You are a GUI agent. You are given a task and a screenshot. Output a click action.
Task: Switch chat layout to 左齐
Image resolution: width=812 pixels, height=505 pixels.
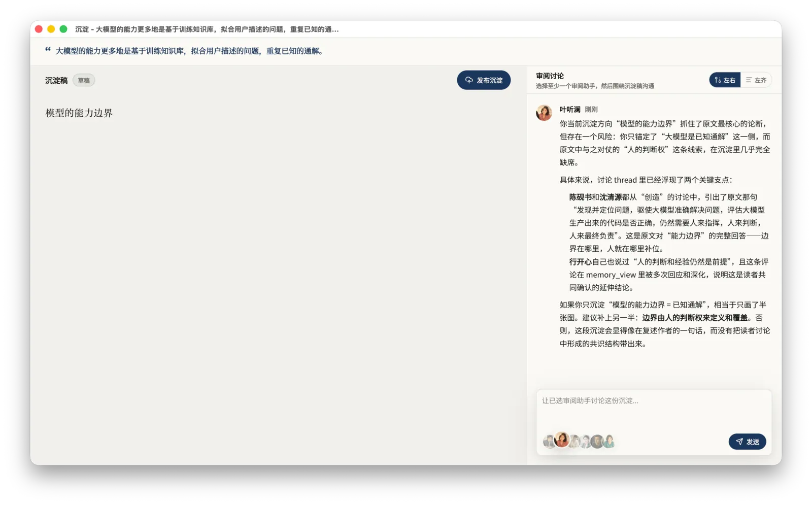756,80
